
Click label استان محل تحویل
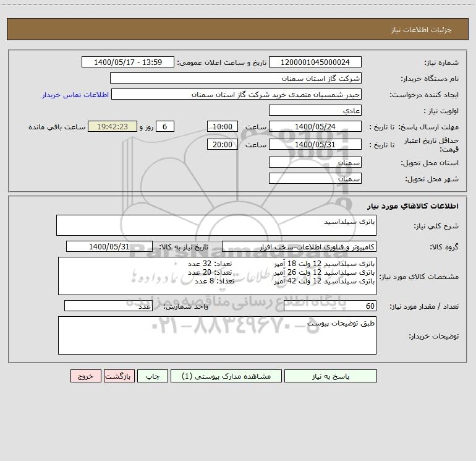pyautogui.click(x=430, y=163)
